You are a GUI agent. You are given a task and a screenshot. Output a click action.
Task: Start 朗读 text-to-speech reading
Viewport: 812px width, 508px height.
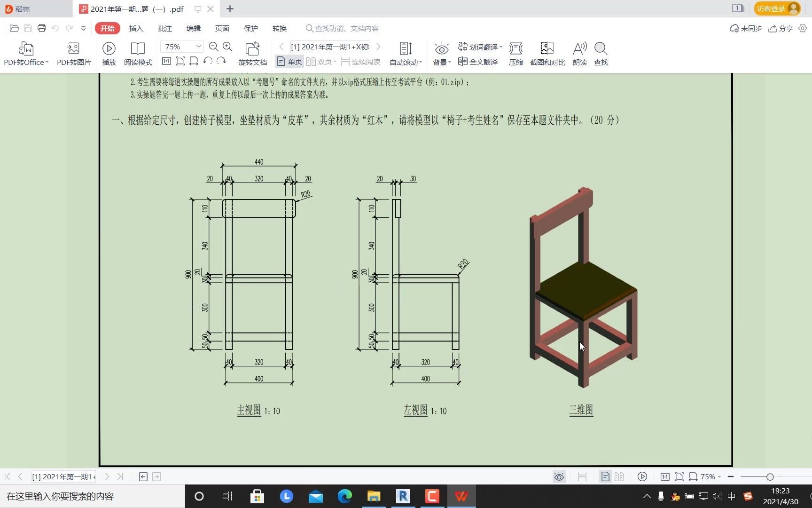tap(579, 53)
